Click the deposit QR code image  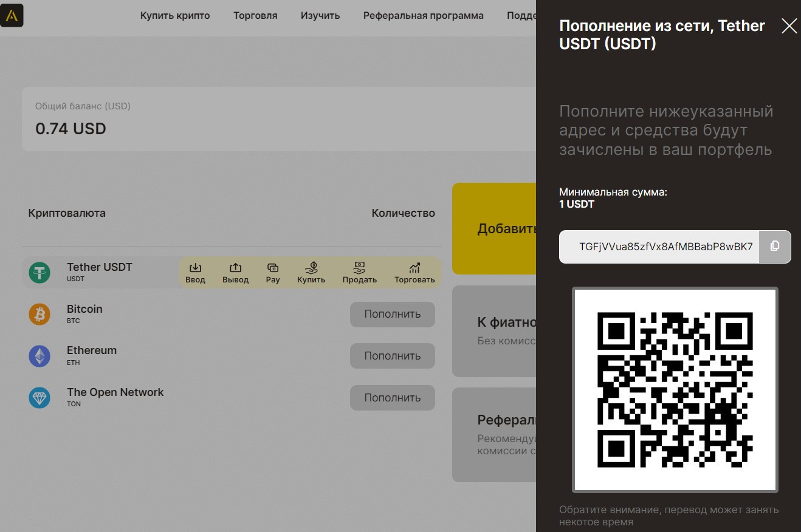[675, 389]
